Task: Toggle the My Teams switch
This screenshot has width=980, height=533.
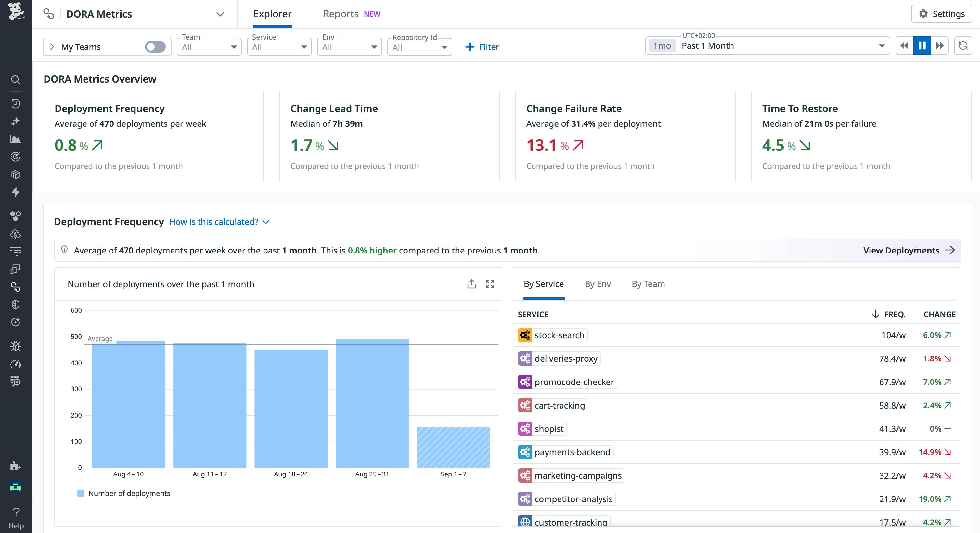Action: click(x=155, y=47)
